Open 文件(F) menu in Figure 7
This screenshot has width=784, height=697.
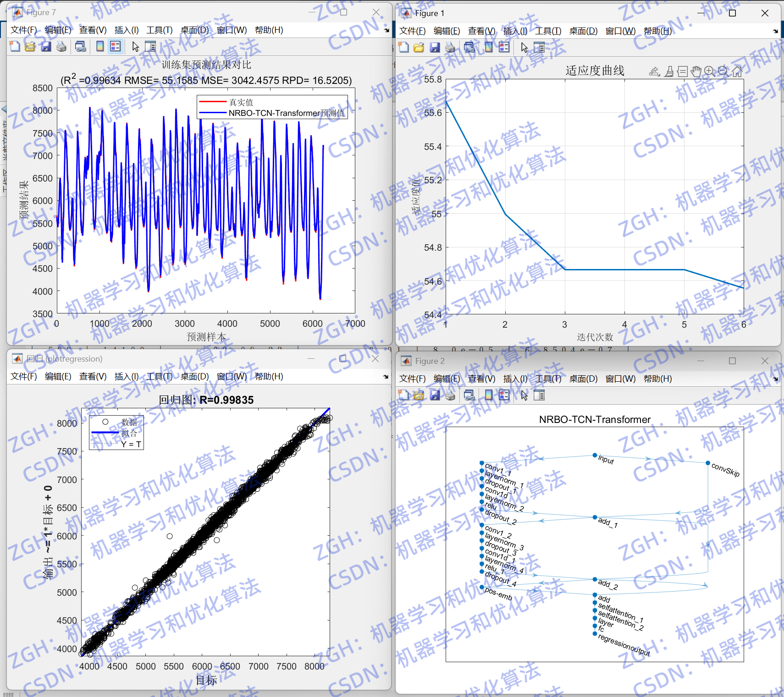coord(24,30)
